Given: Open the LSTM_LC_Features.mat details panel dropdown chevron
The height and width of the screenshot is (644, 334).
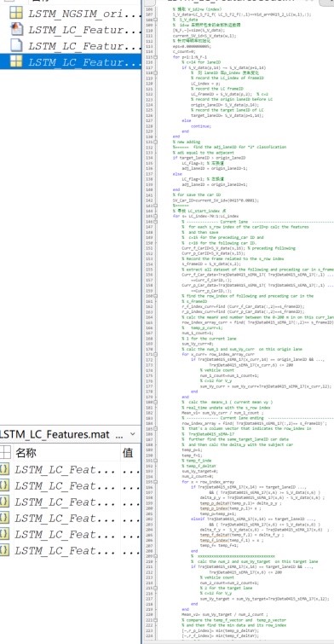Looking at the screenshot, I should [x=132, y=434].
